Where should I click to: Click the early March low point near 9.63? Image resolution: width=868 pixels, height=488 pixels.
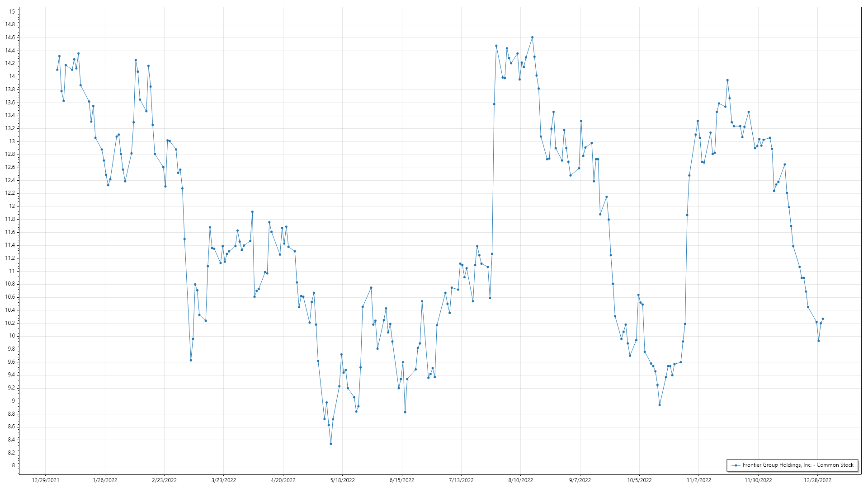pos(191,360)
